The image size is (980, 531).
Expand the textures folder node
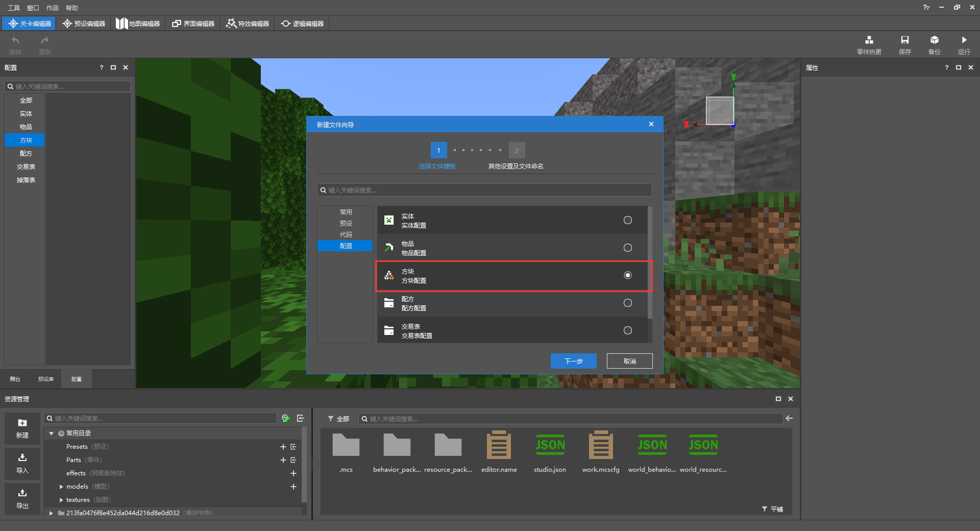[61, 500]
